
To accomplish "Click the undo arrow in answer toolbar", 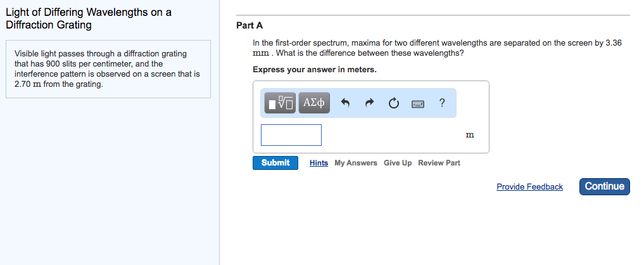I will click(346, 103).
